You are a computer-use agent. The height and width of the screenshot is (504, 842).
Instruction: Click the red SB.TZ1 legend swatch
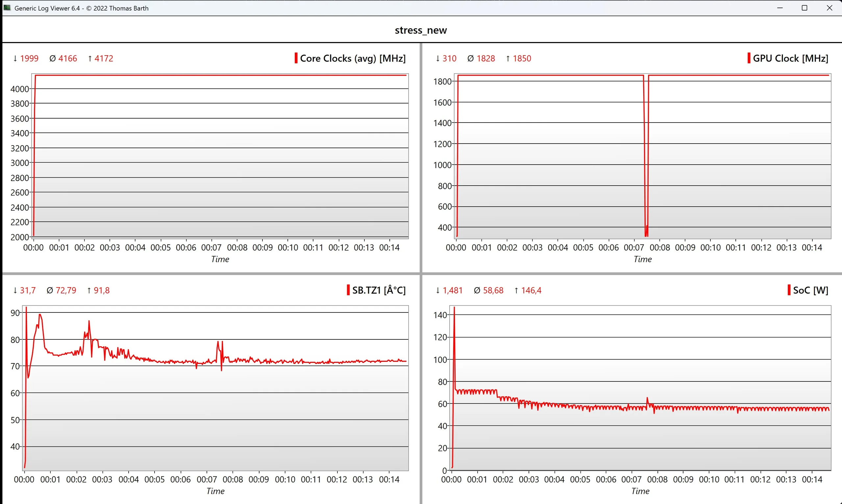(x=348, y=290)
